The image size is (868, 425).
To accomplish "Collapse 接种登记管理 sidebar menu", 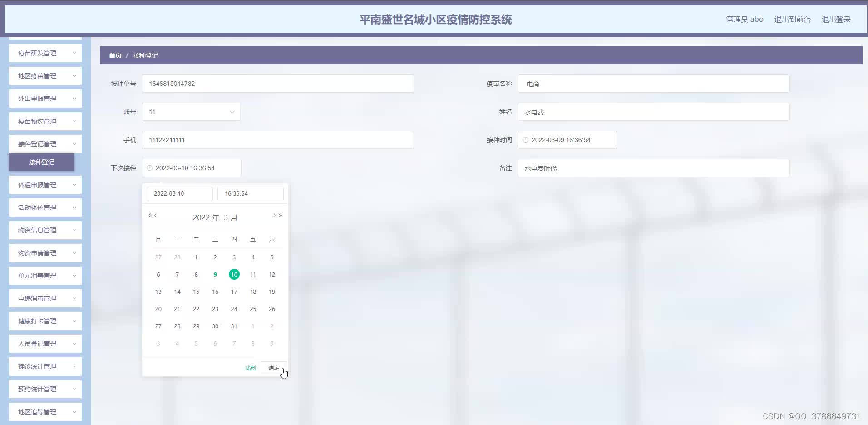I will (x=45, y=144).
